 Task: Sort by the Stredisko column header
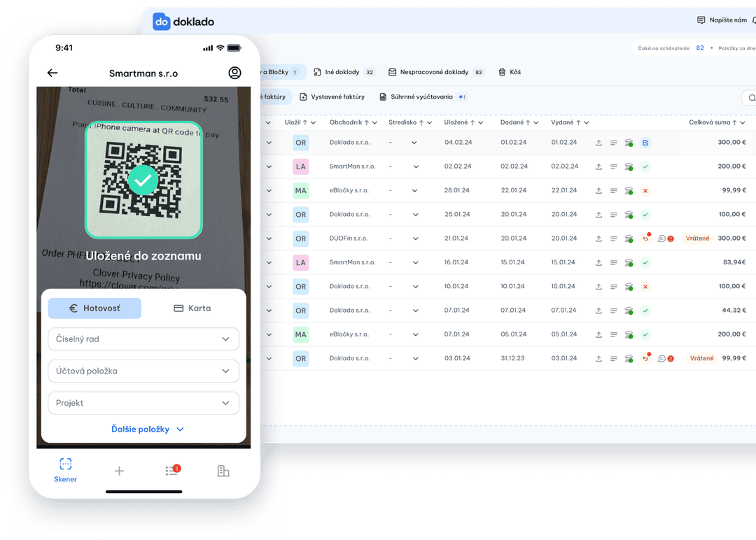(409, 122)
